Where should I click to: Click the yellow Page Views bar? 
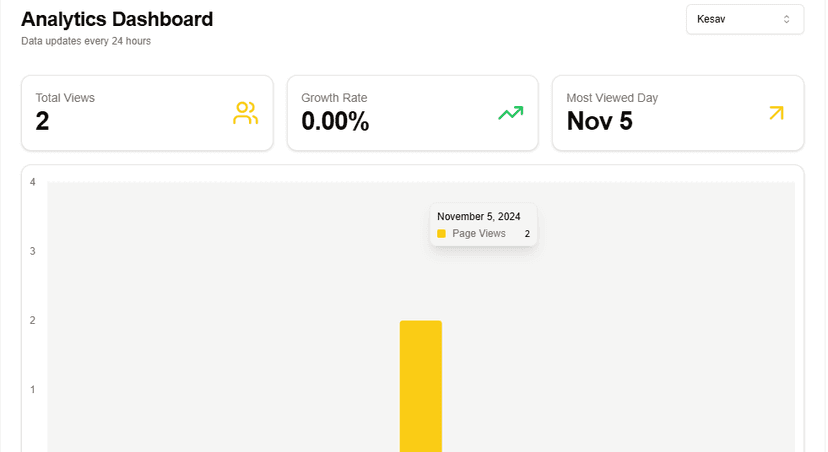421,386
